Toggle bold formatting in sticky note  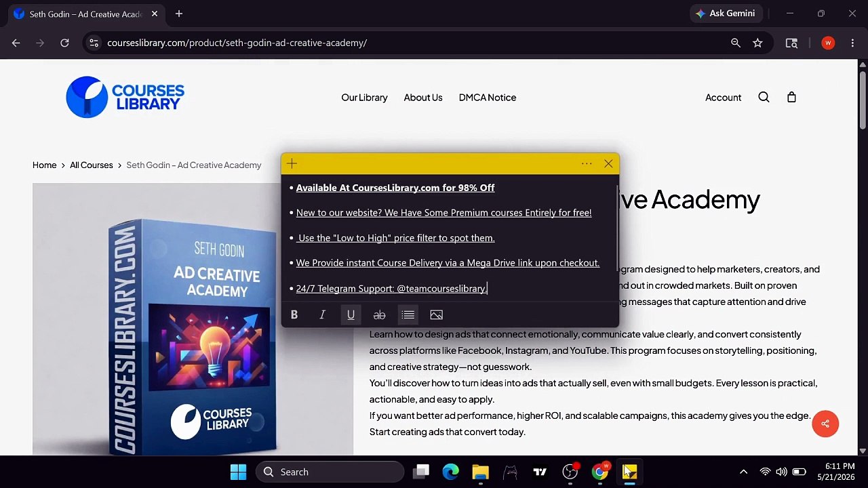coord(294,314)
